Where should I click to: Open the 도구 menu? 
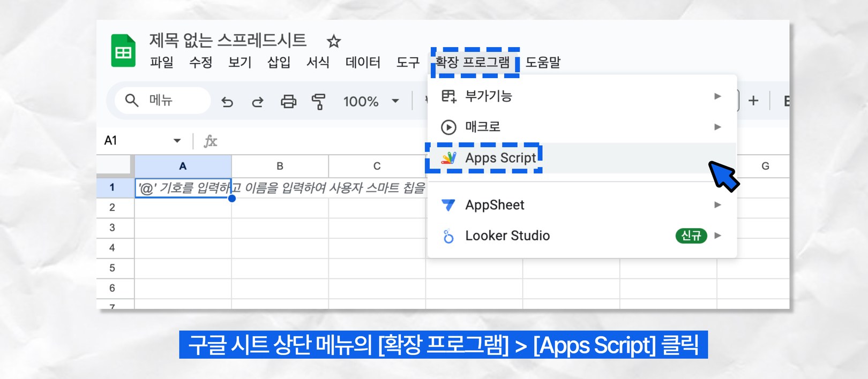[x=408, y=63]
